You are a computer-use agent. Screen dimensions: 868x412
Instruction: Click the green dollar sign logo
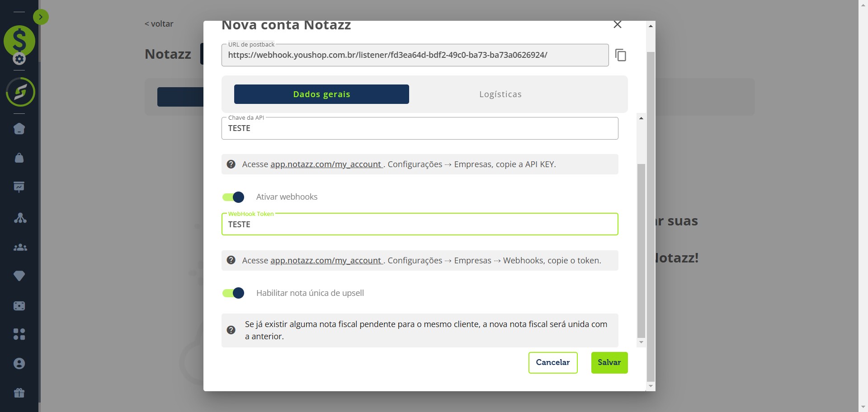click(x=19, y=40)
